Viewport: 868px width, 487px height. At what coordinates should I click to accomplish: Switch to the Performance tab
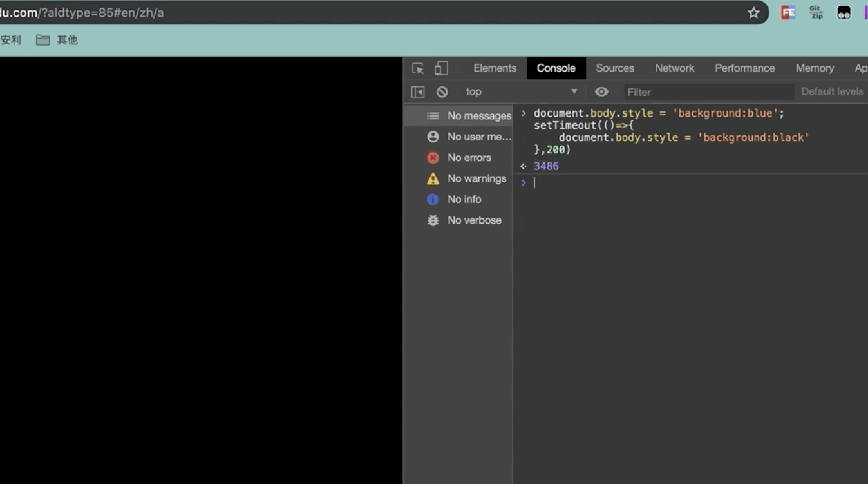coord(744,68)
